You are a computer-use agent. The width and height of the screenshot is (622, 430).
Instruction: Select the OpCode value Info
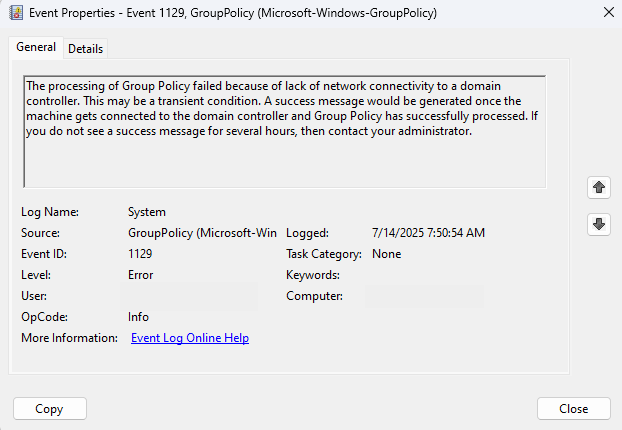[138, 317]
